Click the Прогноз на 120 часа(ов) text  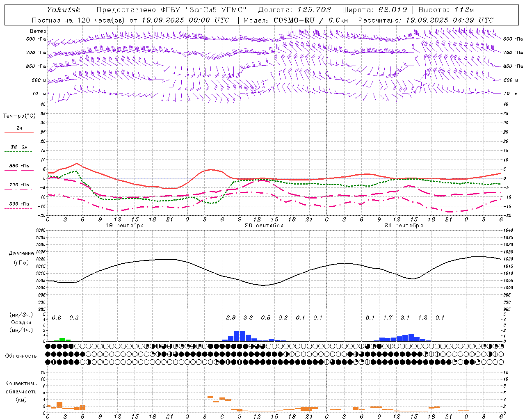79,20
